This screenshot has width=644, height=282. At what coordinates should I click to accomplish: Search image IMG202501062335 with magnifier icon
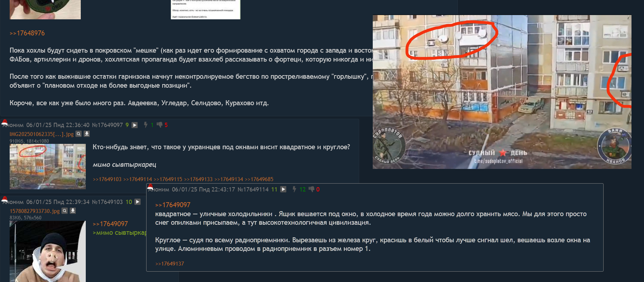point(79,134)
